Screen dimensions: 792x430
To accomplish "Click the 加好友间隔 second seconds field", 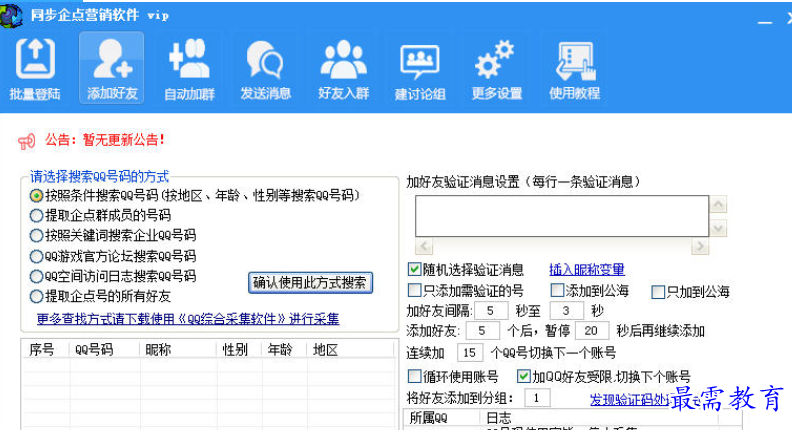I will point(566,310).
